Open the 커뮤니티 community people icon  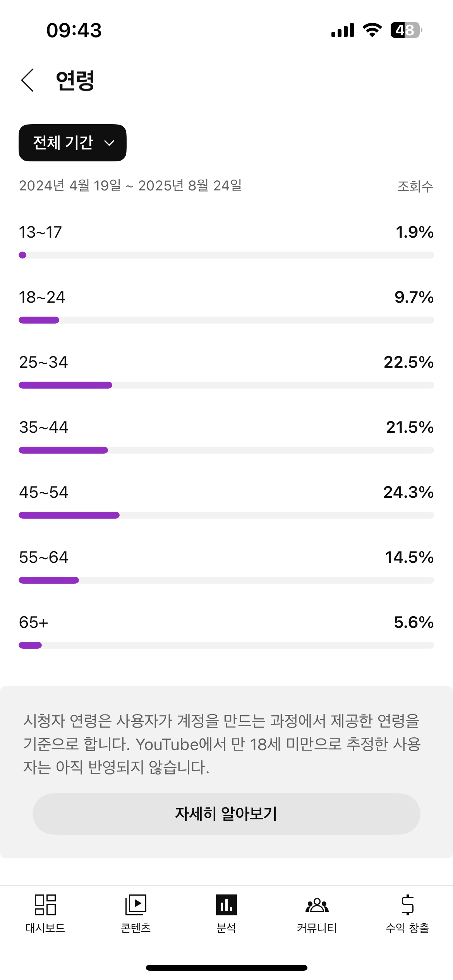click(317, 905)
